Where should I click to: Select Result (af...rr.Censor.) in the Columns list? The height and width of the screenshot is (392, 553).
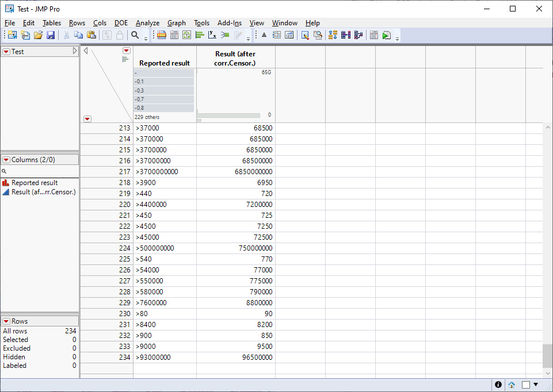click(43, 192)
